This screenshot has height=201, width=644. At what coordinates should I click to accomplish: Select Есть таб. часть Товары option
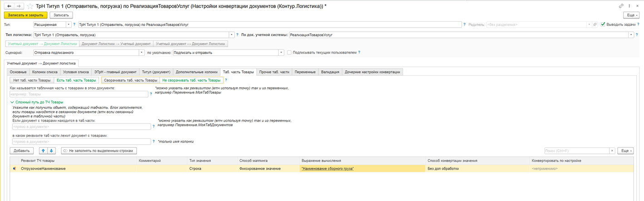76,80
